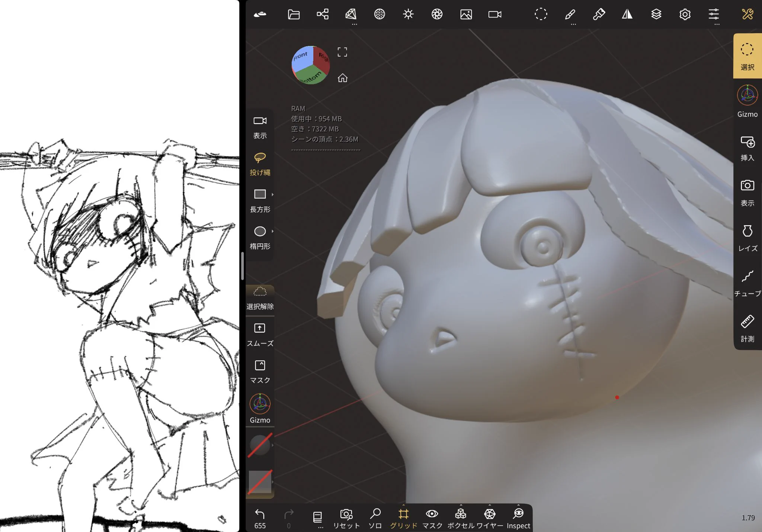Open the Painting brush menu

(570, 14)
